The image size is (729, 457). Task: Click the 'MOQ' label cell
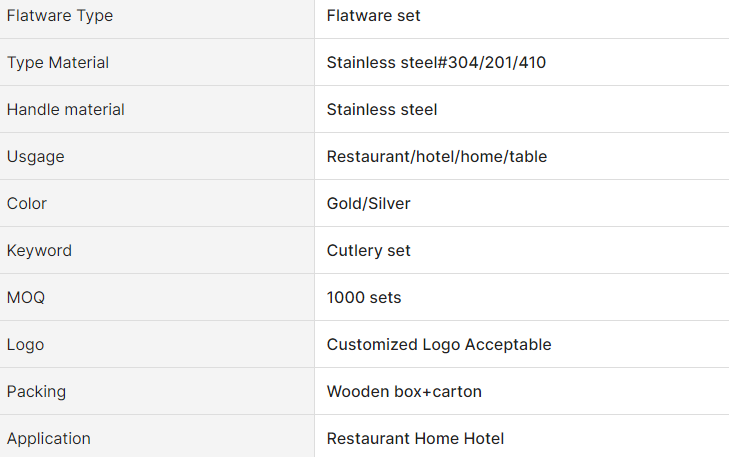26,298
